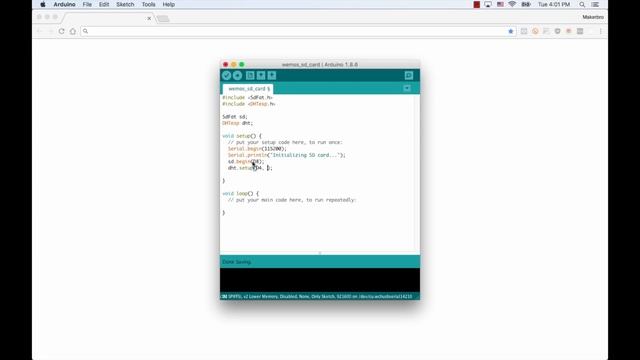
Task: Go to the browser home page icon
Action: (x=73, y=31)
